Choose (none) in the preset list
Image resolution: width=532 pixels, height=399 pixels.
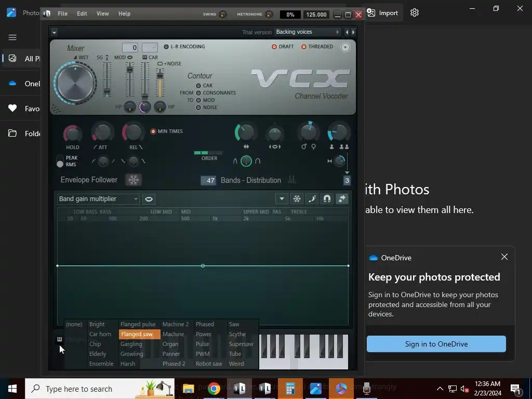pos(74,324)
